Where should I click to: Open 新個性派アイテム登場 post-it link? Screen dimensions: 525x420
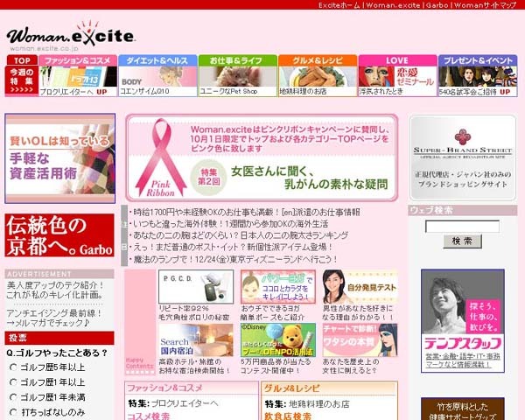(233, 247)
